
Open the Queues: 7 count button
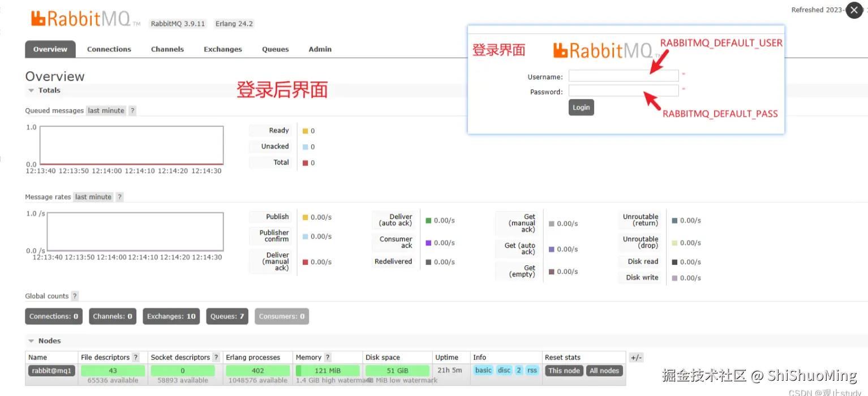(227, 316)
